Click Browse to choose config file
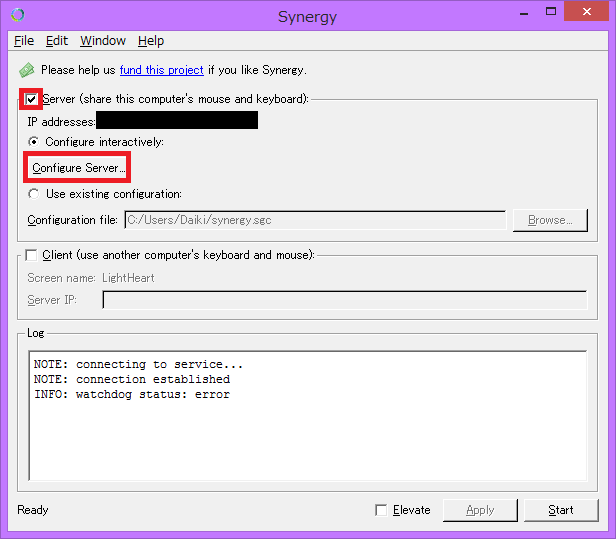This screenshot has height=539, width=616. pos(550,220)
